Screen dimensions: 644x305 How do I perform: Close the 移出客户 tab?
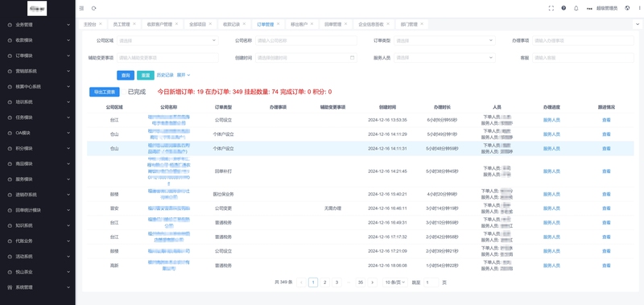pos(312,24)
